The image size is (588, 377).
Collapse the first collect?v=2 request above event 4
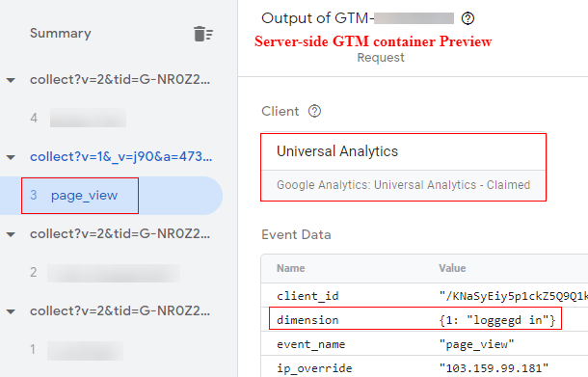click(x=11, y=80)
